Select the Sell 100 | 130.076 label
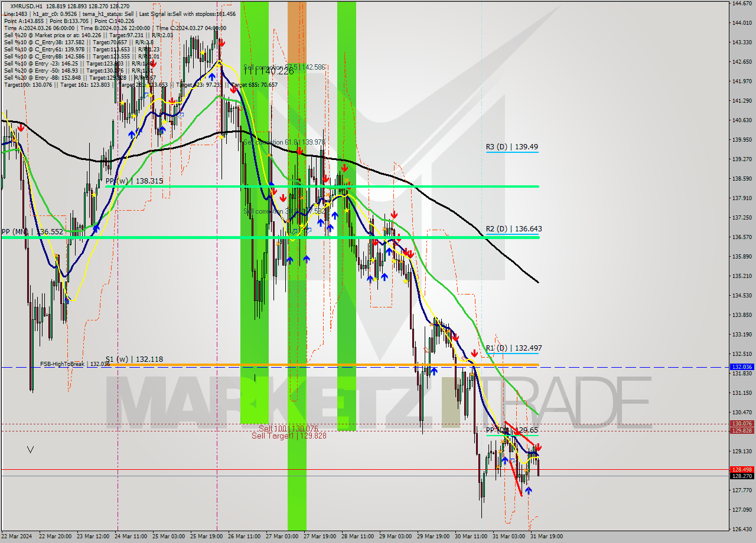The height and width of the screenshot is (543, 756). point(288,428)
